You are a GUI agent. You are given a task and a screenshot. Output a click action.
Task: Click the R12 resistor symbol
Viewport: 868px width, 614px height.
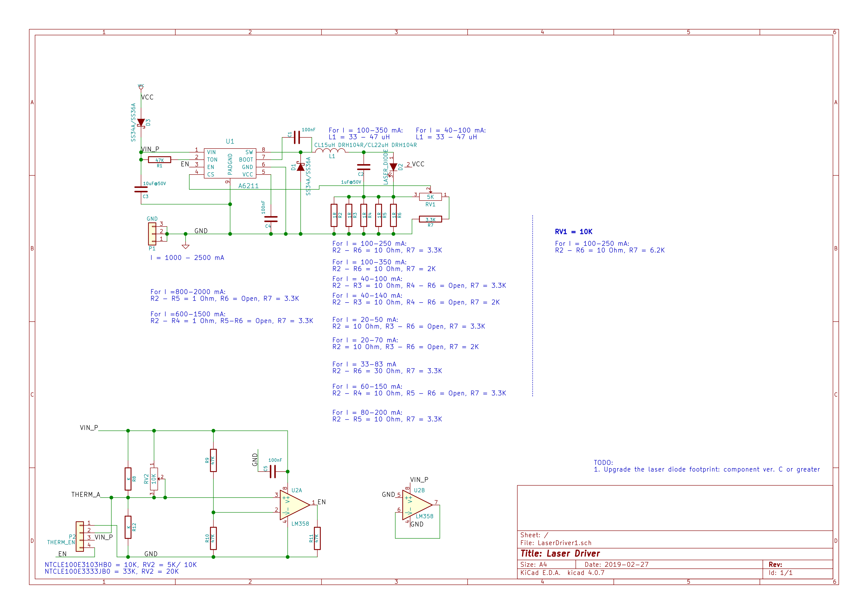(x=128, y=527)
